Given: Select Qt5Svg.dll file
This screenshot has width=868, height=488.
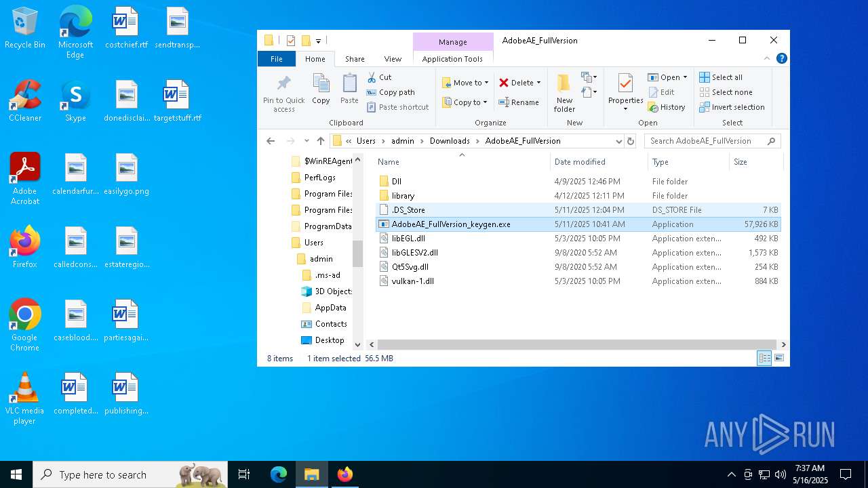Looking at the screenshot, I should (x=578, y=267).
